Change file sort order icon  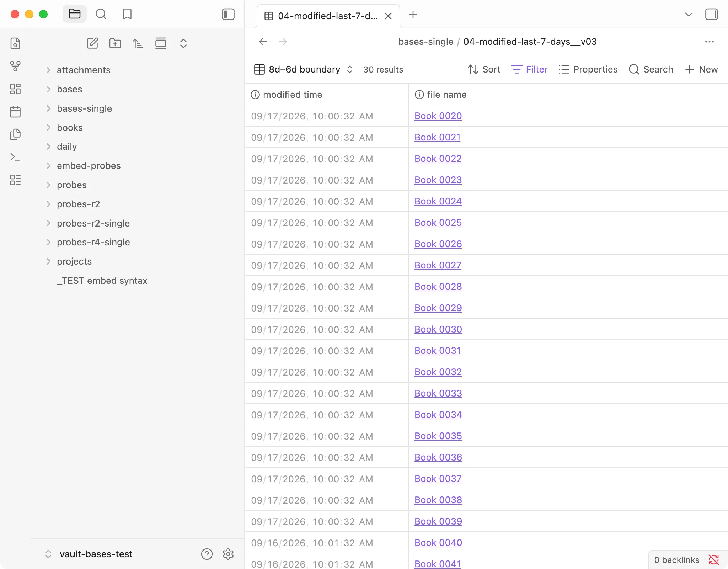(138, 43)
